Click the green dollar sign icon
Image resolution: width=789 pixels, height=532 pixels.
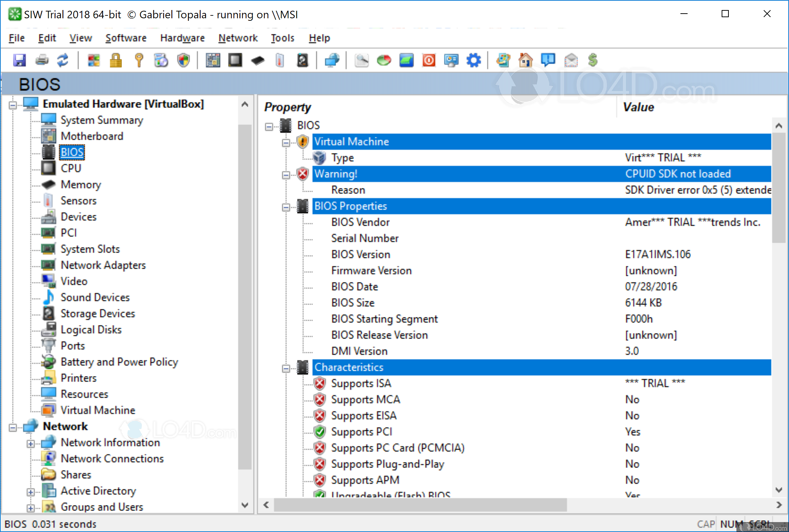593,60
